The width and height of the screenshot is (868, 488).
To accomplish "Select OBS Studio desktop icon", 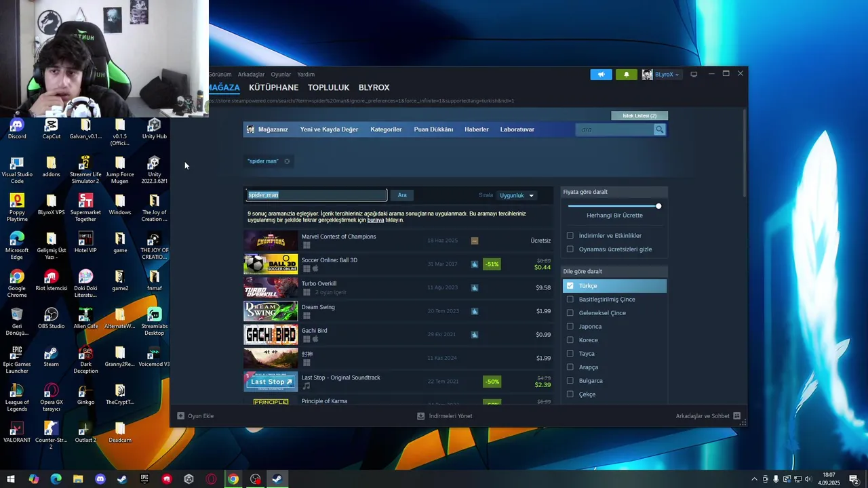I will pyautogui.click(x=52, y=319).
